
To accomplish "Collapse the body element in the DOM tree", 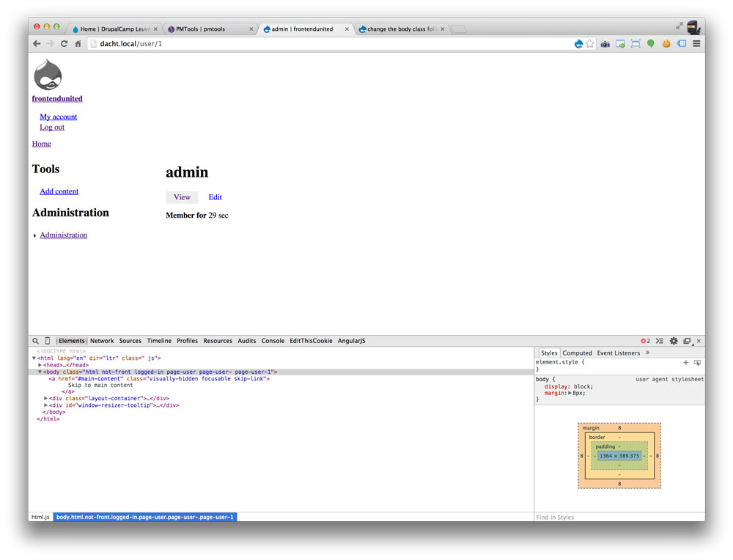I will coord(39,372).
